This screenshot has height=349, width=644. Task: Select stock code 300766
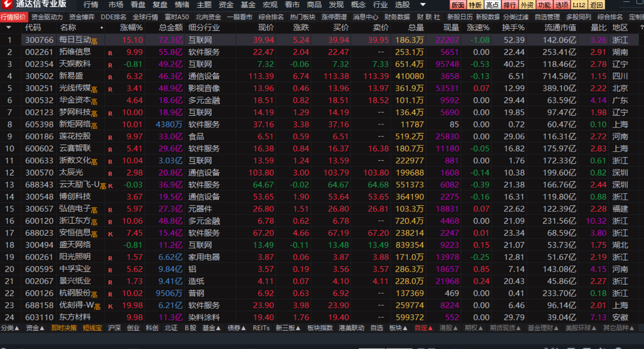(x=39, y=40)
